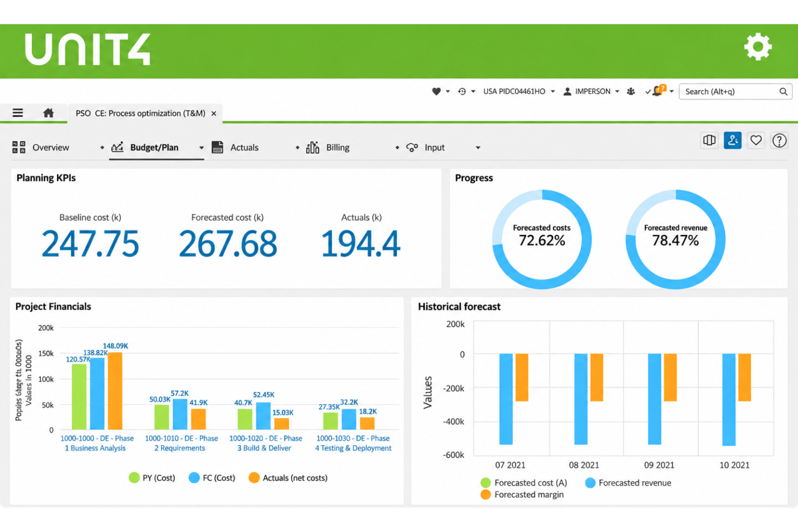Viewport: 798px width, 532px height.
Task: Click the Actuals value 194.4
Action: tap(361, 244)
